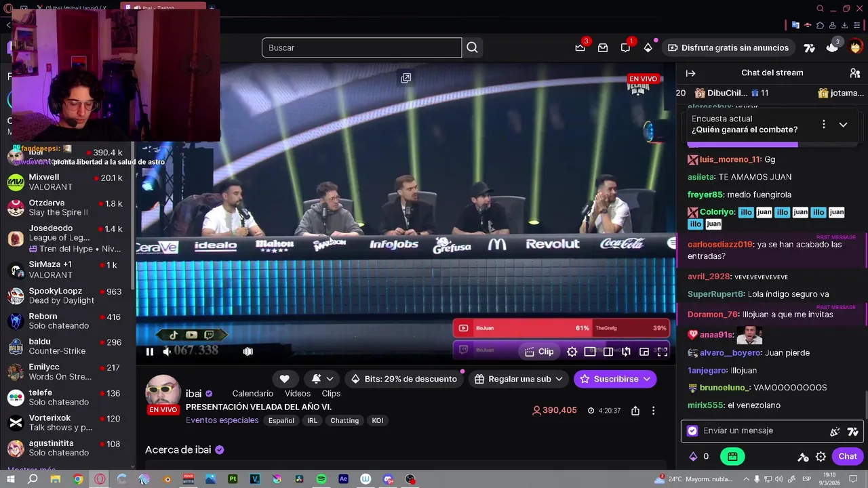The width and height of the screenshot is (868, 488).
Task: Open the Spotify taskbar icon
Action: (x=321, y=479)
